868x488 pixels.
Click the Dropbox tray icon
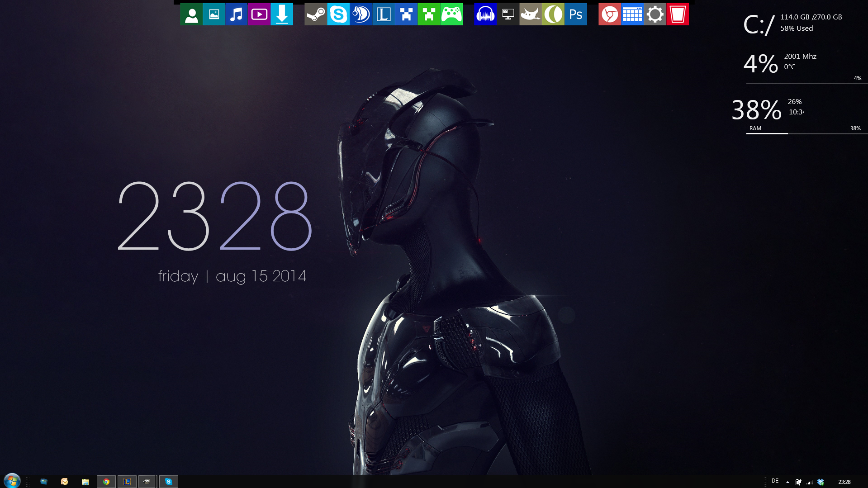[821, 482]
